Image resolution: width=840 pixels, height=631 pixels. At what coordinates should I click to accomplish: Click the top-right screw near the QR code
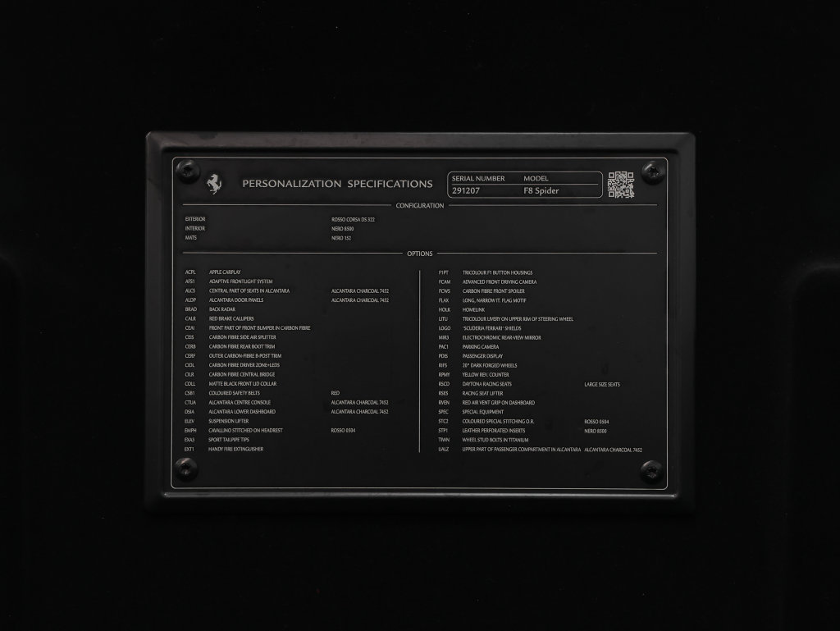[652, 172]
